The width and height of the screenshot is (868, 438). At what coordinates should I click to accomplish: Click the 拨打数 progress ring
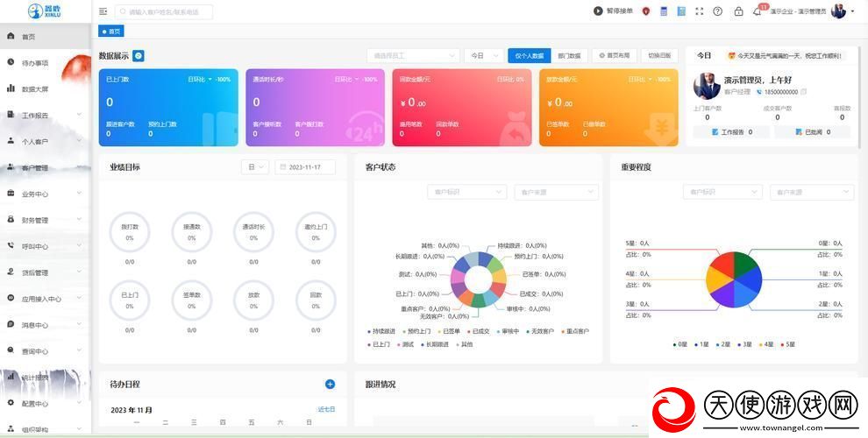click(x=130, y=233)
